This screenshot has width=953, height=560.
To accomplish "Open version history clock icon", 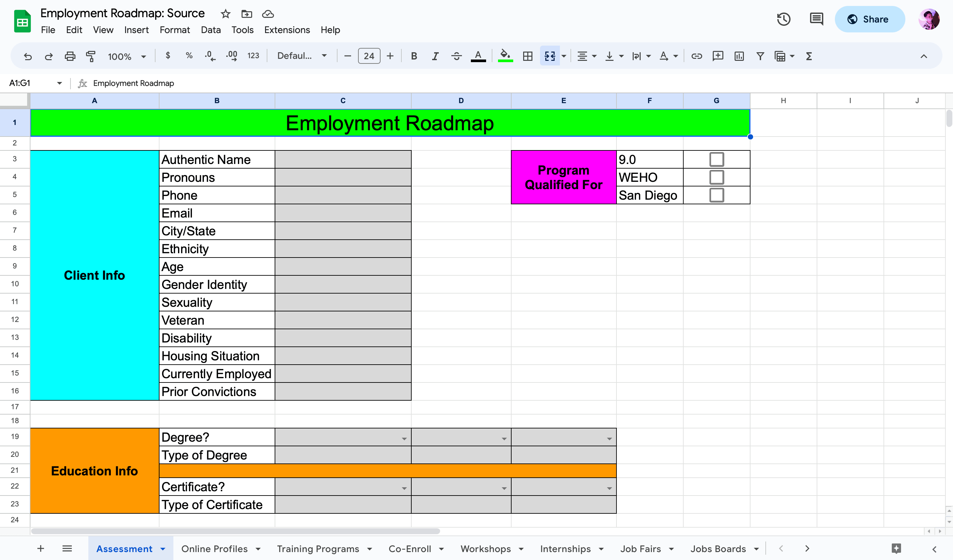I will tap(783, 19).
